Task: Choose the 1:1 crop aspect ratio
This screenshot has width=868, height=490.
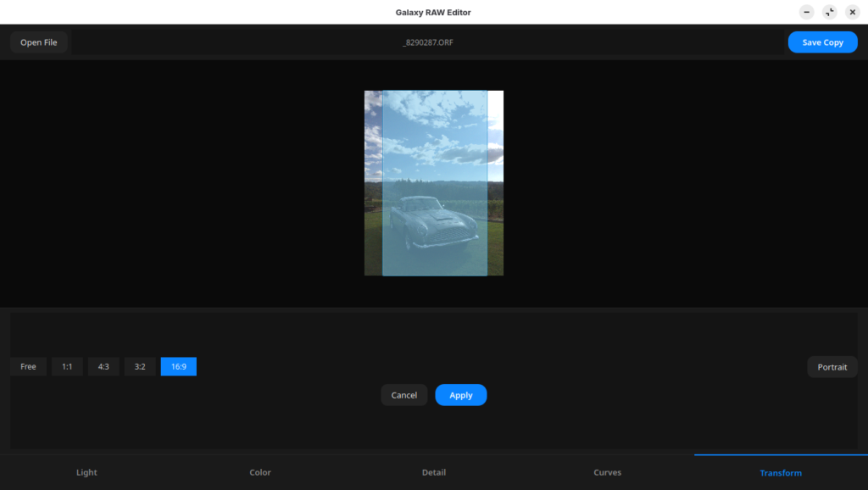Action: point(67,366)
